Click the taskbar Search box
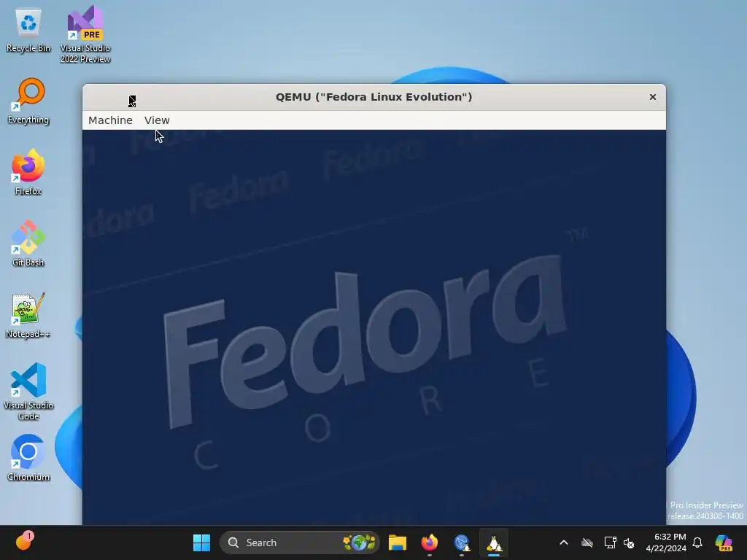Image resolution: width=747 pixels, height=560 pixels. 300,542
